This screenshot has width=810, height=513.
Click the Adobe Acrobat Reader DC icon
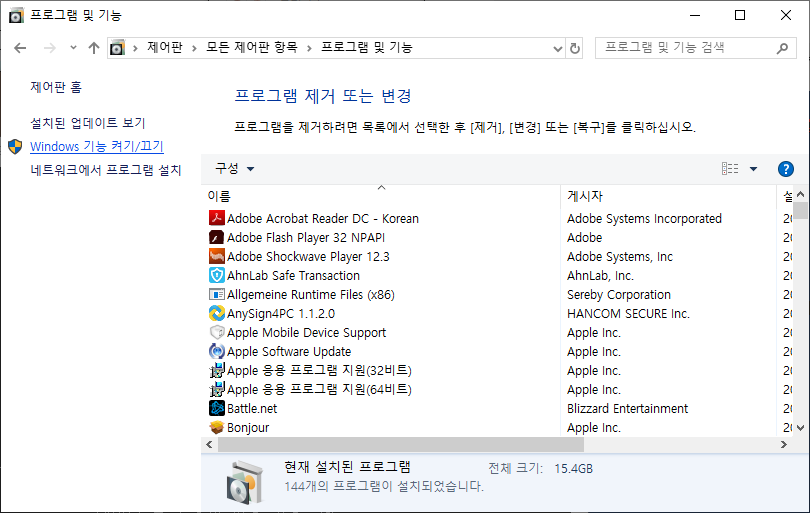coord(216,218)
